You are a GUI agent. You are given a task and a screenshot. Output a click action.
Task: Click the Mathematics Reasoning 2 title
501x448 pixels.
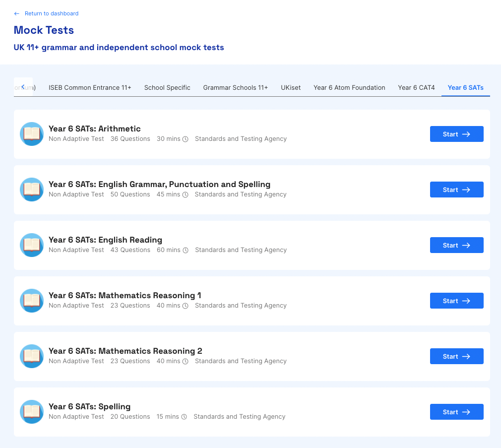click(x=125, y=351)
